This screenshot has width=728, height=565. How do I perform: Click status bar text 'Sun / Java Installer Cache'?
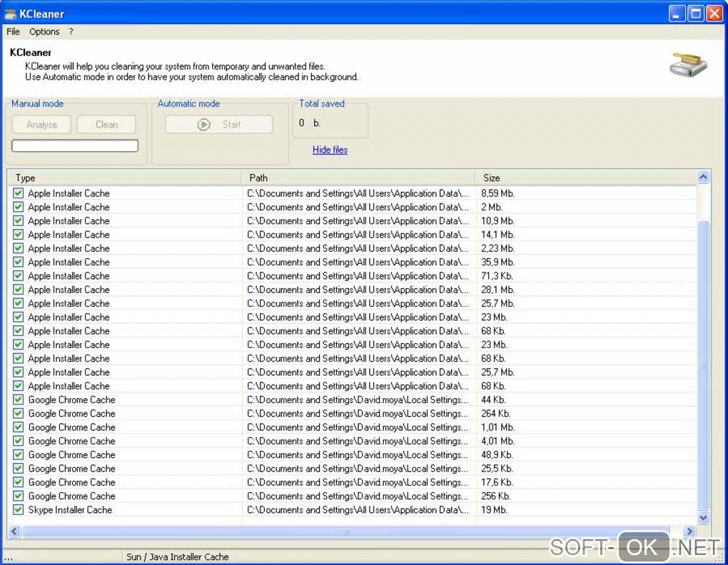point(177,556)
